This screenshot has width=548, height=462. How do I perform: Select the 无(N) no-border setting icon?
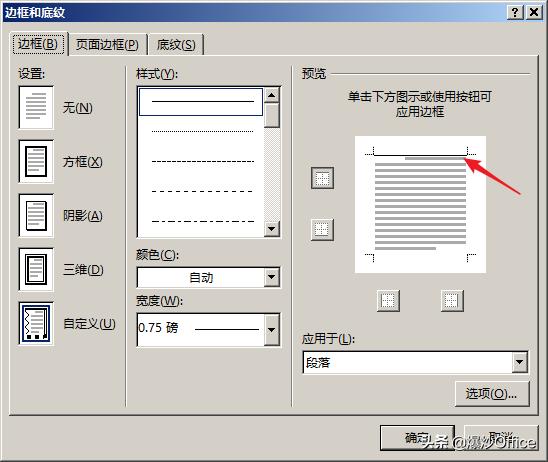click(x=36, y=108)
